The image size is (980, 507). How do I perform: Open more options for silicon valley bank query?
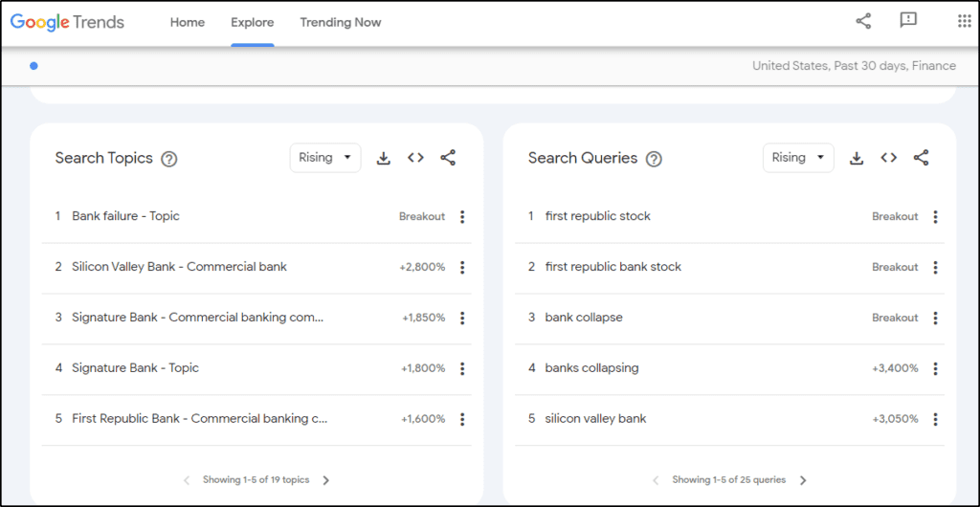(936, 419)
